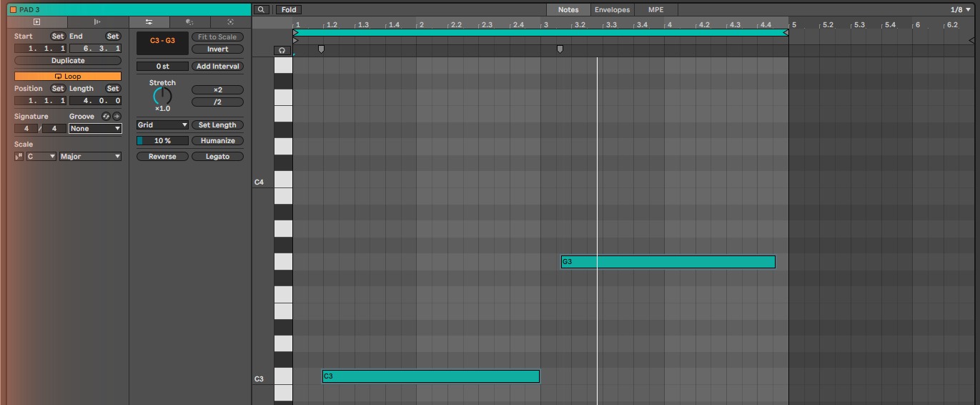
Task: Click the Legato button
Action: (217, 156)
